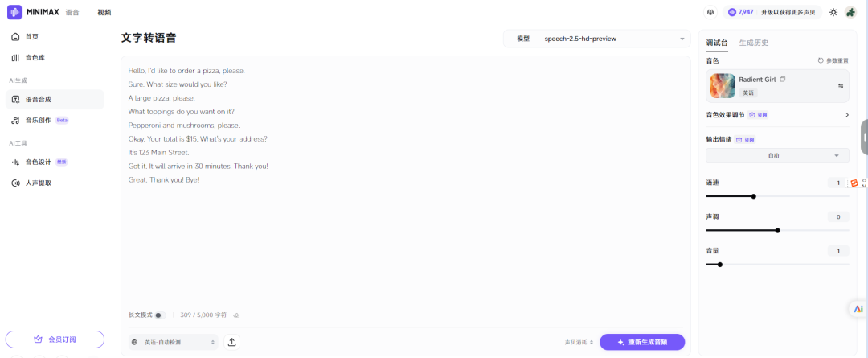Click the globe icon in language selector
868x358 pixels.
click(134, 343)
